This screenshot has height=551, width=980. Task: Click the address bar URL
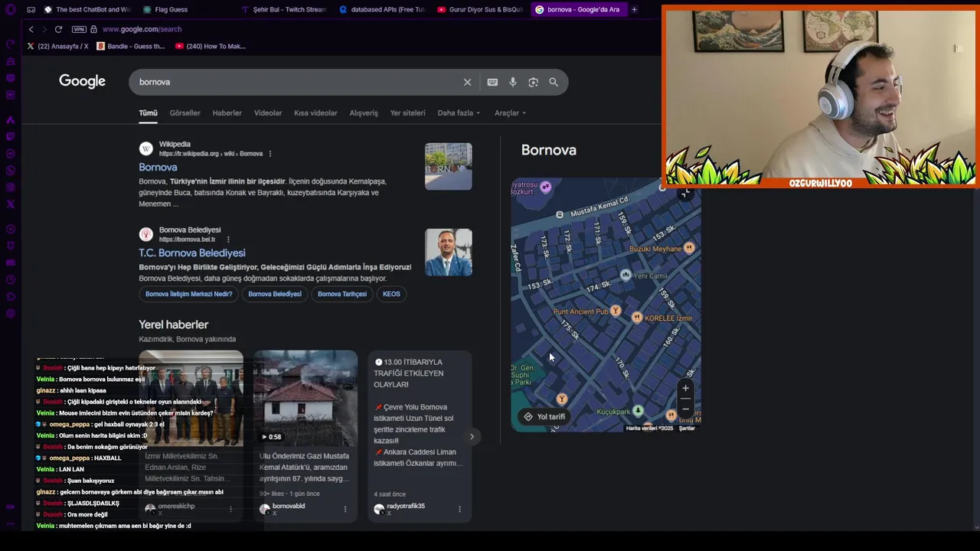pyautogui.click(x=142, y=29)
